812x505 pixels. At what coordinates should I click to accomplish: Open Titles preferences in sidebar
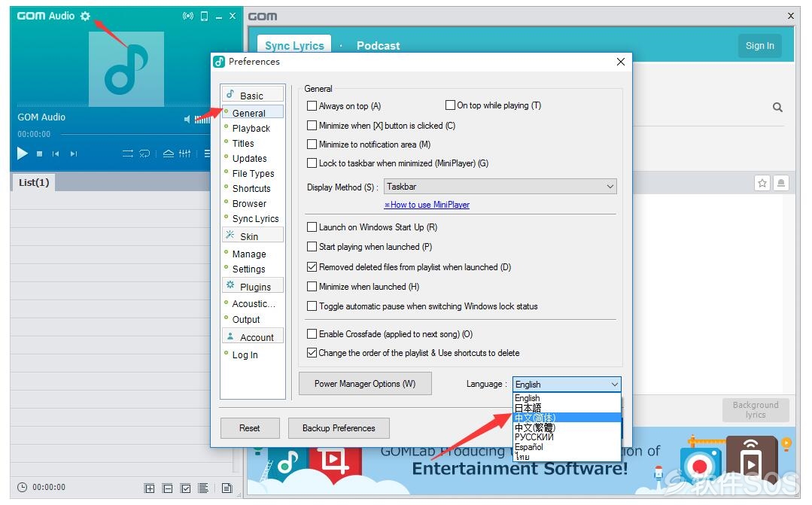tap(243, 143)
